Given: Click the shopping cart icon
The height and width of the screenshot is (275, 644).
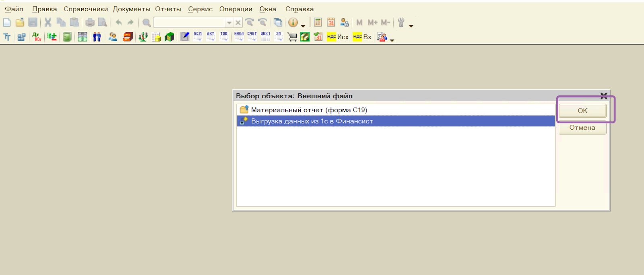Looking at the screenshot, I should 292,37.
